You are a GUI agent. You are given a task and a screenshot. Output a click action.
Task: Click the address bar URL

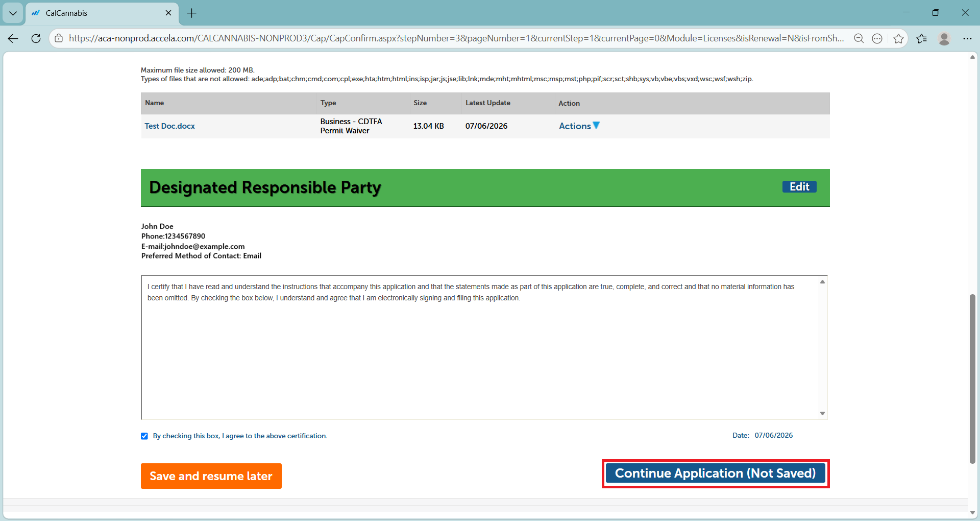pyautogui.click(x=456, y=38)
